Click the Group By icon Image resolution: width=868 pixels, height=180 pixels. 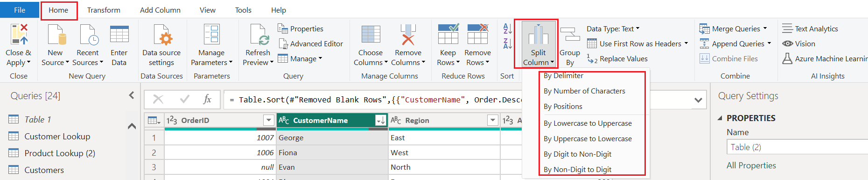coord(570,36)
